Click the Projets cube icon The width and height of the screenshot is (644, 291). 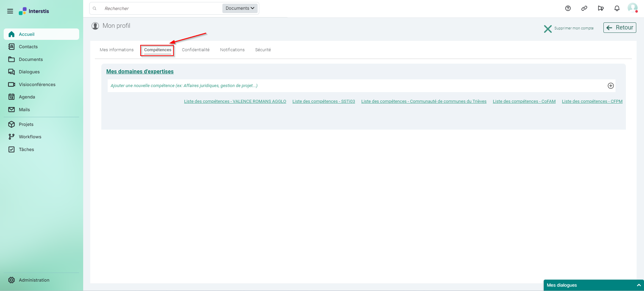[11, 124]
